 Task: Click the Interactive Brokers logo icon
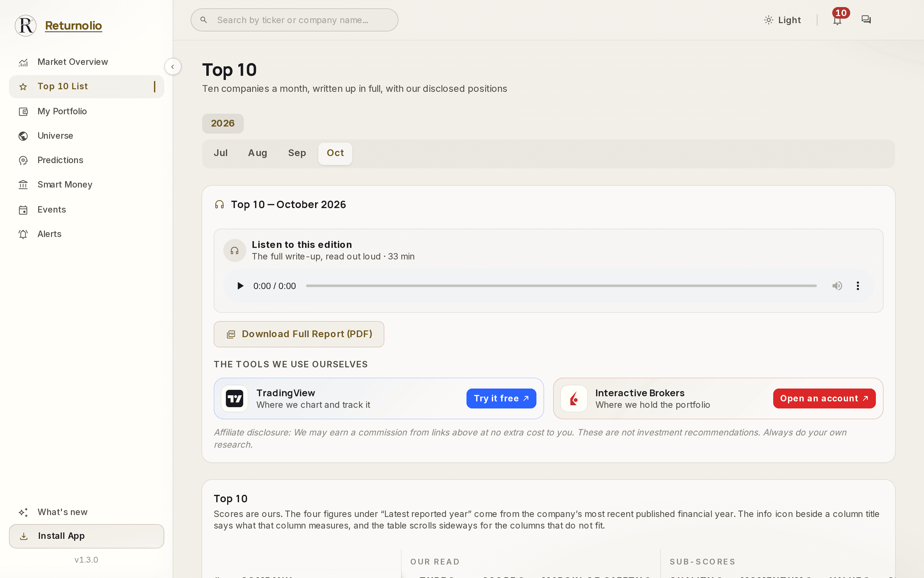click(x=574, y=398)
